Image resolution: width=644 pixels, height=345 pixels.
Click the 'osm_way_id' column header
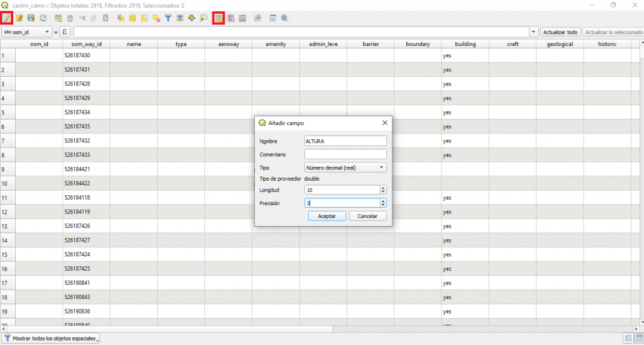coord(86,44)
